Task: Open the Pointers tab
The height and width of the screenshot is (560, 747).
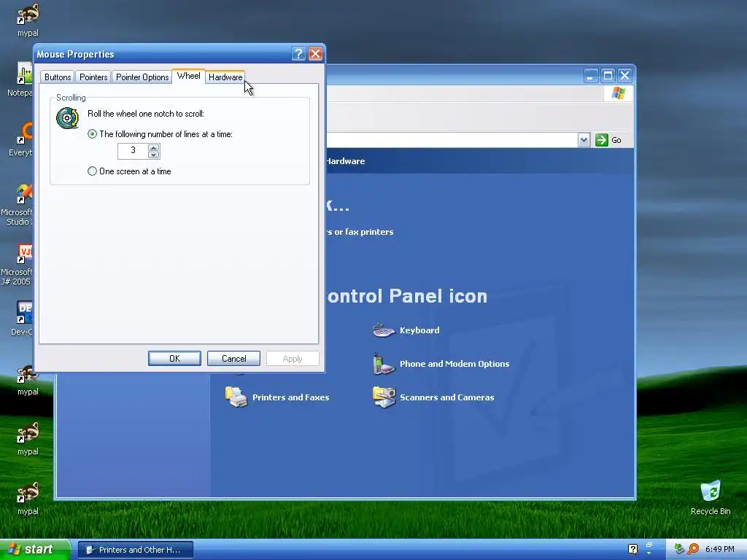Action: click(x=93, y=77)
